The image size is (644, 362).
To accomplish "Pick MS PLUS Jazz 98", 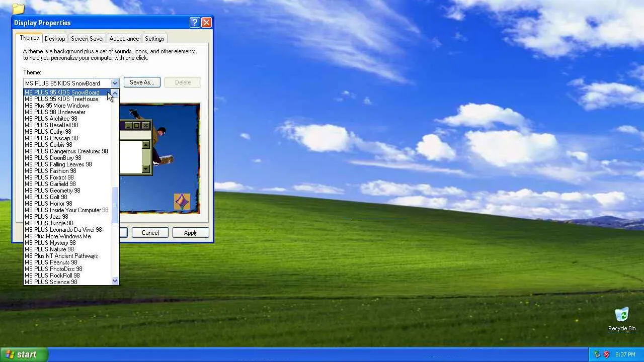I will tap(67, 217).
